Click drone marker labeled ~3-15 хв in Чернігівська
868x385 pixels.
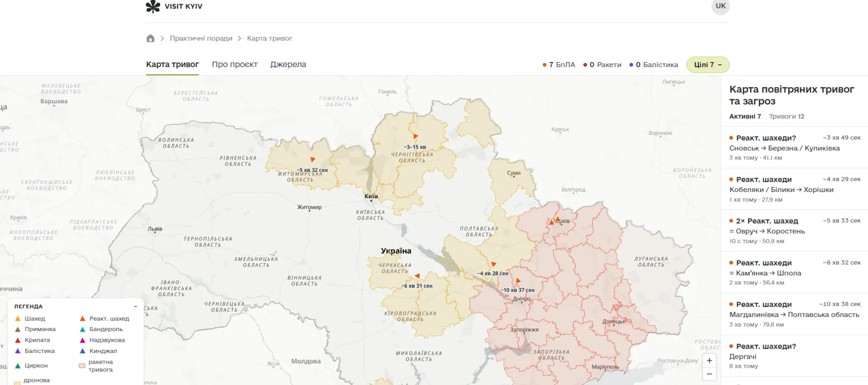click(415, 136)
